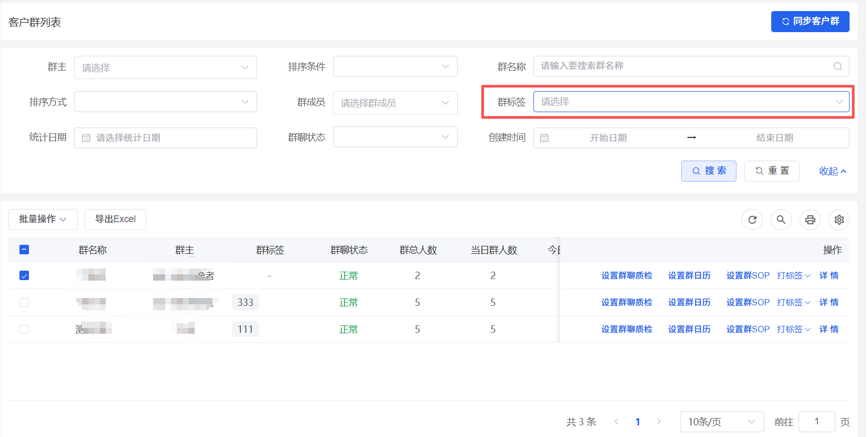Image resolution: width=868 pixels, height=437 pixels.
Task: Click the 群总人数 column header
Action: click(418, 250)
